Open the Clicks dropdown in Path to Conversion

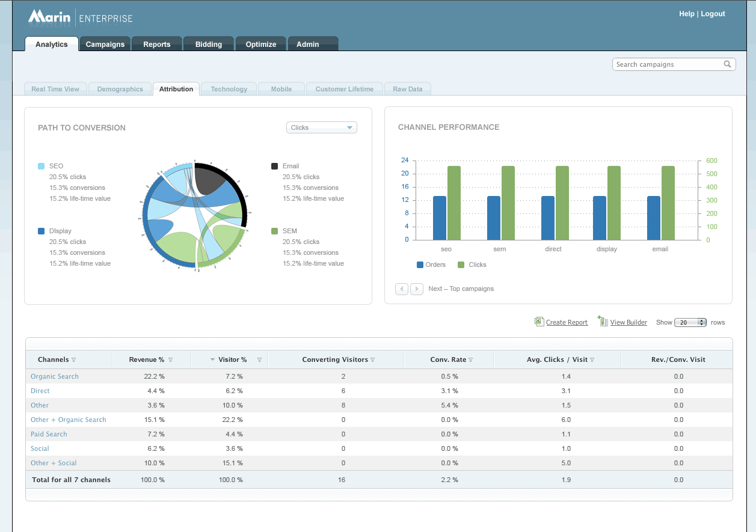(322, 127)
